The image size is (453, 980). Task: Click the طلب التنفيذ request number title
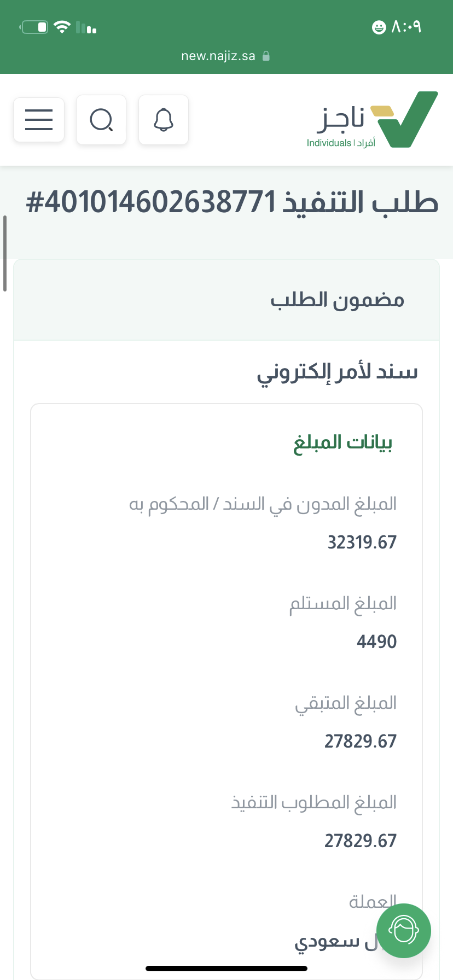pos(232,202)
